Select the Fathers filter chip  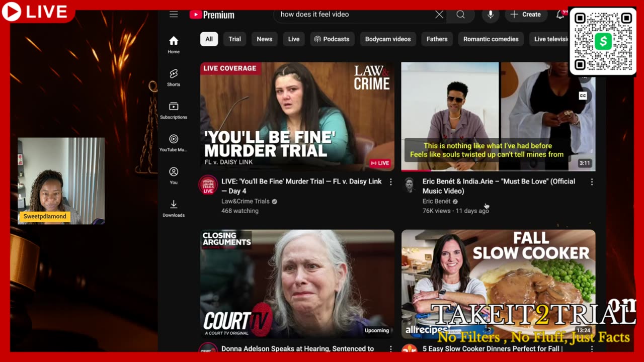pyautogui.click(x=437, y=39)
